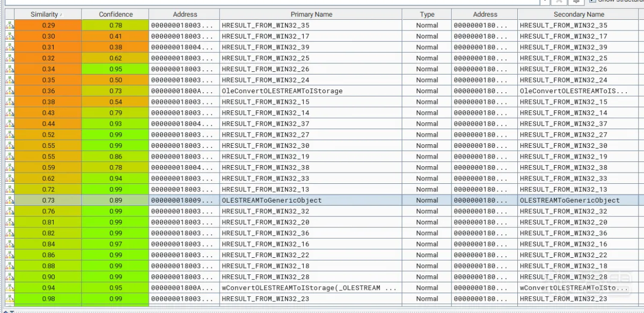The height and width of the screenshot is (313, 644).
Task: Click the row icon beside HRESULT_FROM_WIN32_33
Action: [x=10, y=178]
